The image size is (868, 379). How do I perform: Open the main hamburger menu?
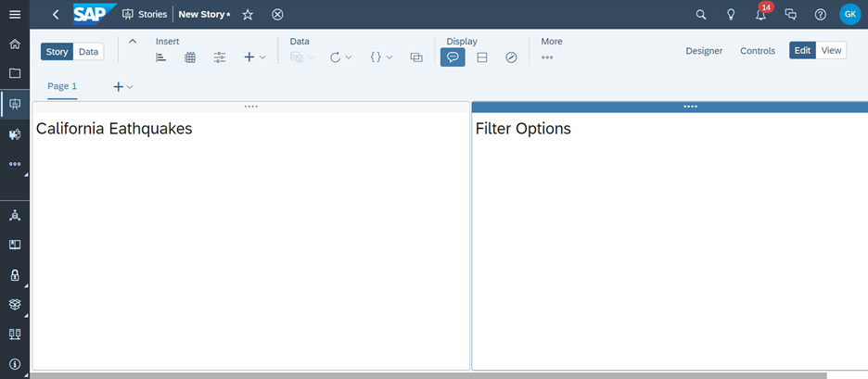click(14, 15)
